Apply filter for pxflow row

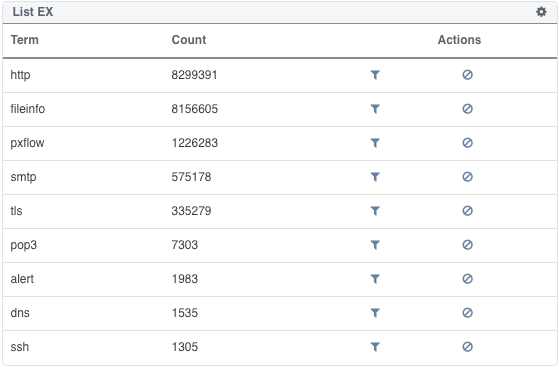(x=375, y=143)
